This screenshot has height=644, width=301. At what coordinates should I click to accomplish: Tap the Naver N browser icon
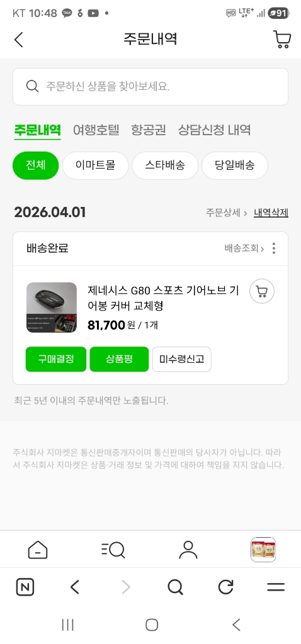25,587
